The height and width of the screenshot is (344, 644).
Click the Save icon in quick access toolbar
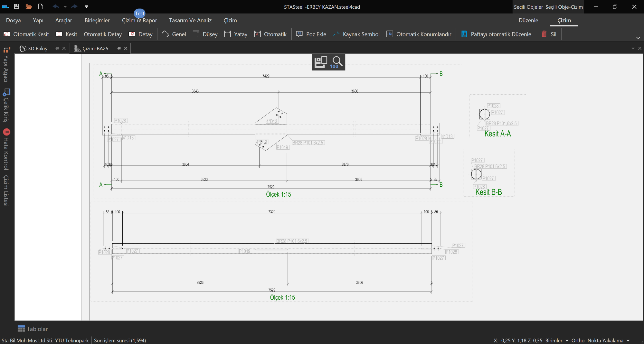(x=17, y=6)
